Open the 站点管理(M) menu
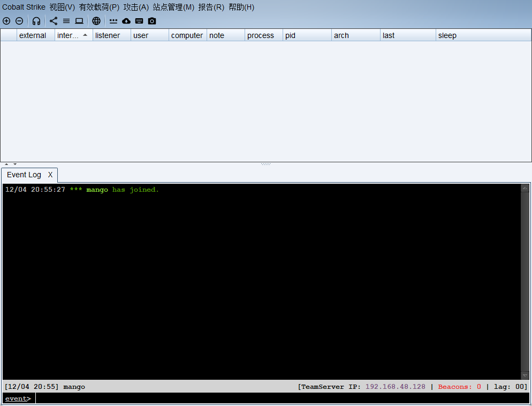 point(173,7)
